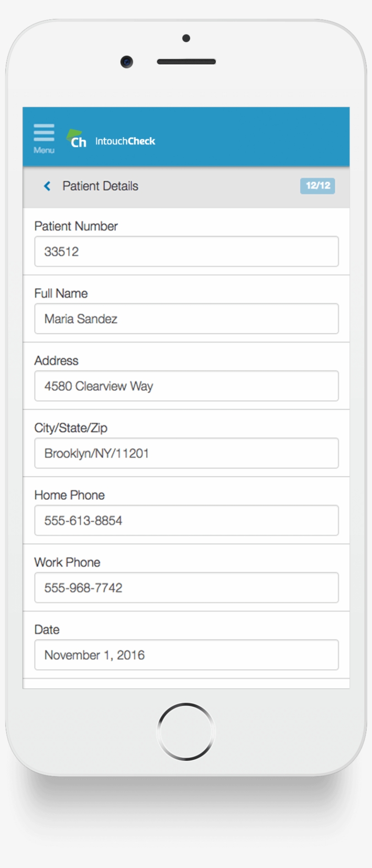Click the Work Phone label text

67,562
